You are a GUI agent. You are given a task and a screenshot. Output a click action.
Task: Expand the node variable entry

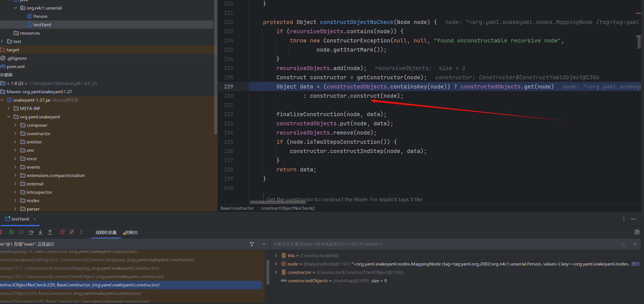(276, 264)
